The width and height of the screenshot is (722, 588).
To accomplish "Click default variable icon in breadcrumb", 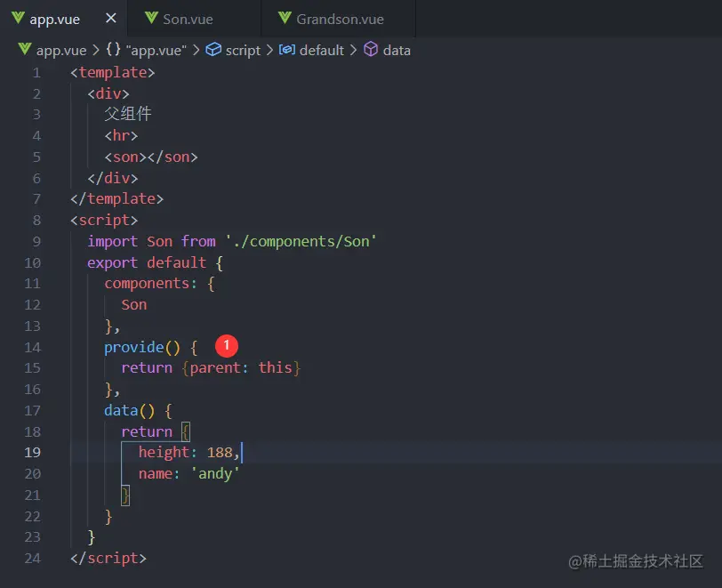I will coord(287,49).
